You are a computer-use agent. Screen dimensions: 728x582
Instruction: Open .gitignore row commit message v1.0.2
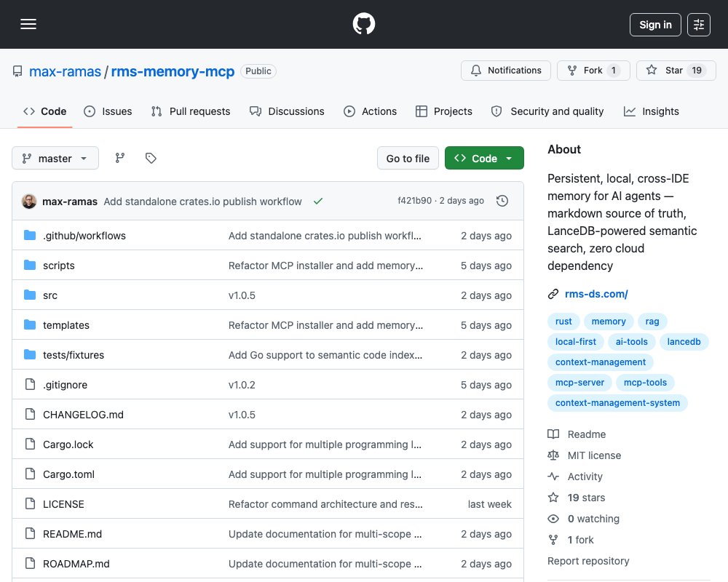click(242, 385)
